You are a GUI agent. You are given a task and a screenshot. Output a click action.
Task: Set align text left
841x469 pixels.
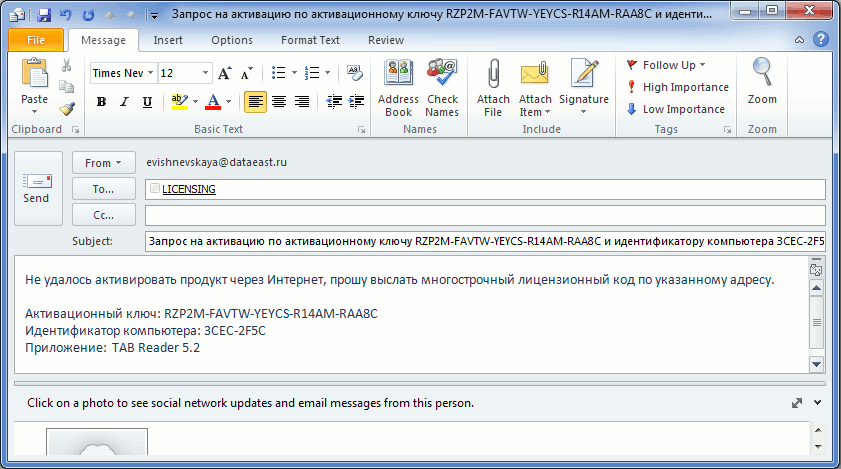[x=255, y=101]
